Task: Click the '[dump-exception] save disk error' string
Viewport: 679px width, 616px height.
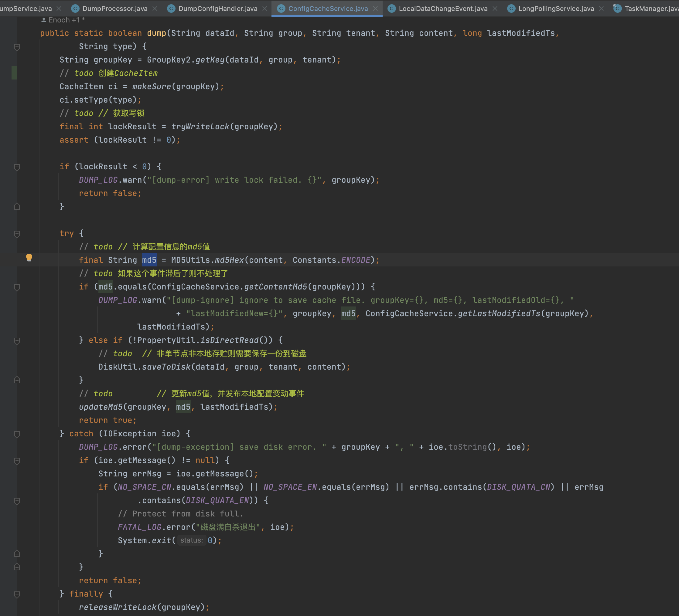Action: click(239, 447)
